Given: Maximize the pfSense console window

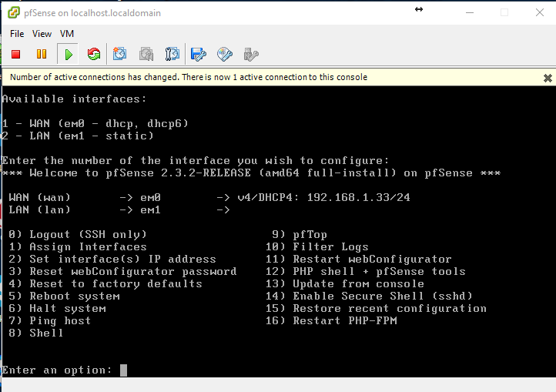Looking at the screenshot, I should (x=504, y=13).
